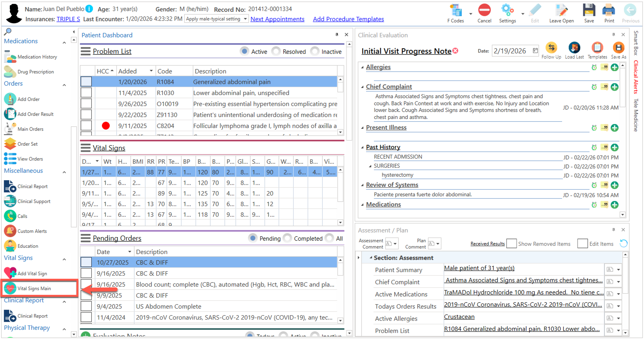The height and width of the screenshot is (340, 644).
Task: Click the Next Appointments link
Action: pyautogui.click(x=277, y=19)
